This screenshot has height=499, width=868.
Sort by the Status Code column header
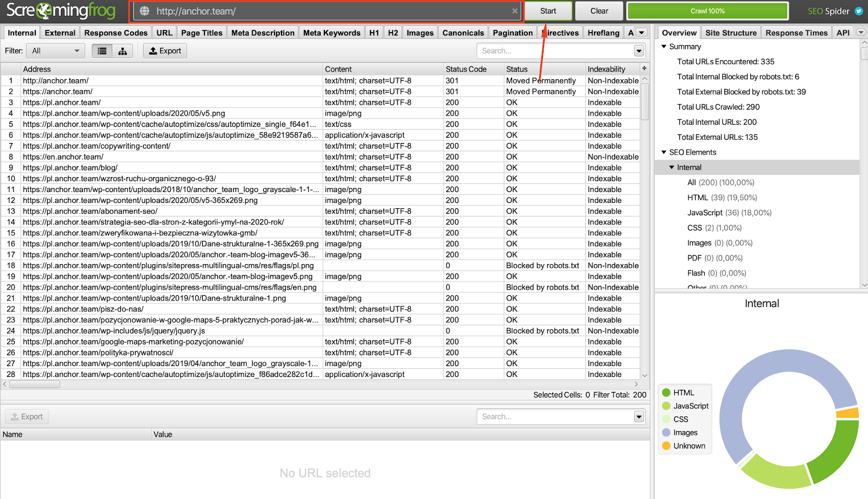(474, 69)
